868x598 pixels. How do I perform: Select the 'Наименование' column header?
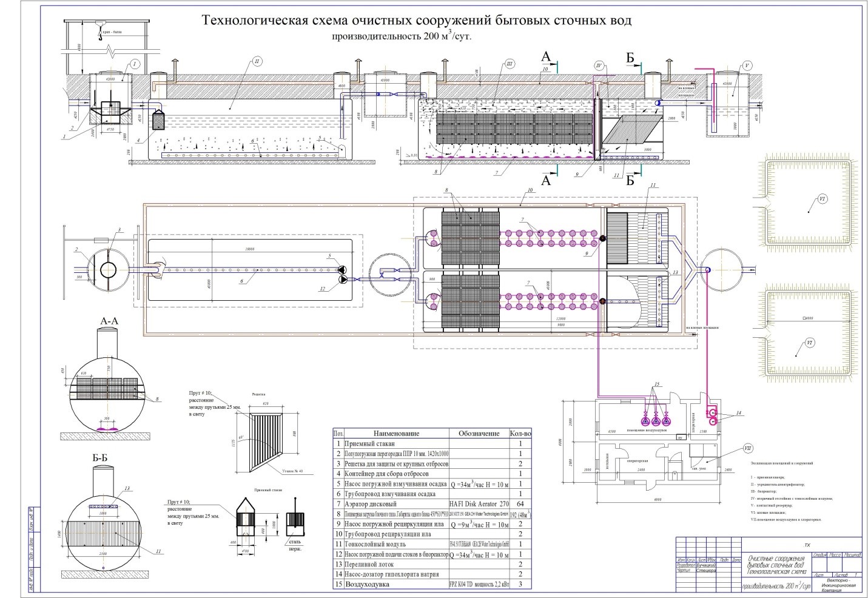(x=396, y=434)
